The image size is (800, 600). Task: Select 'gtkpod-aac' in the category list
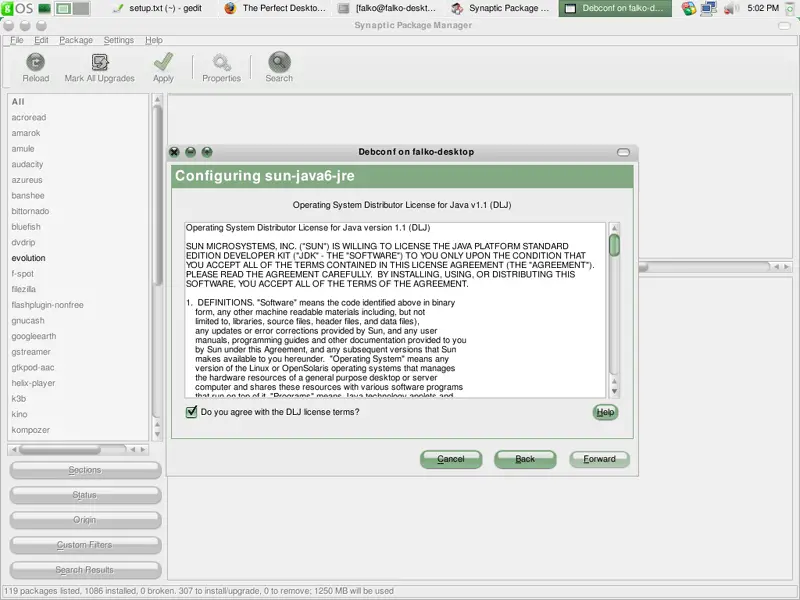click(33, 367)
